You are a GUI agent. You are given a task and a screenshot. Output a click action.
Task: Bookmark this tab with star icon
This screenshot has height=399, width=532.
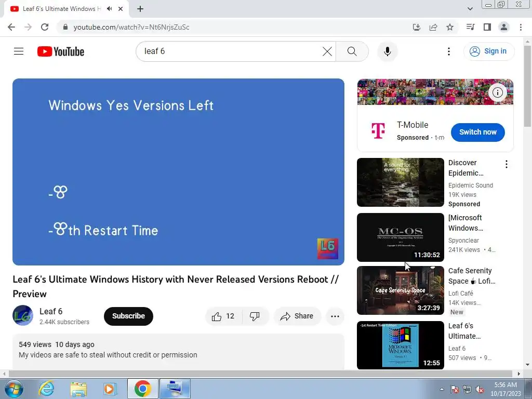pos(449,27)
